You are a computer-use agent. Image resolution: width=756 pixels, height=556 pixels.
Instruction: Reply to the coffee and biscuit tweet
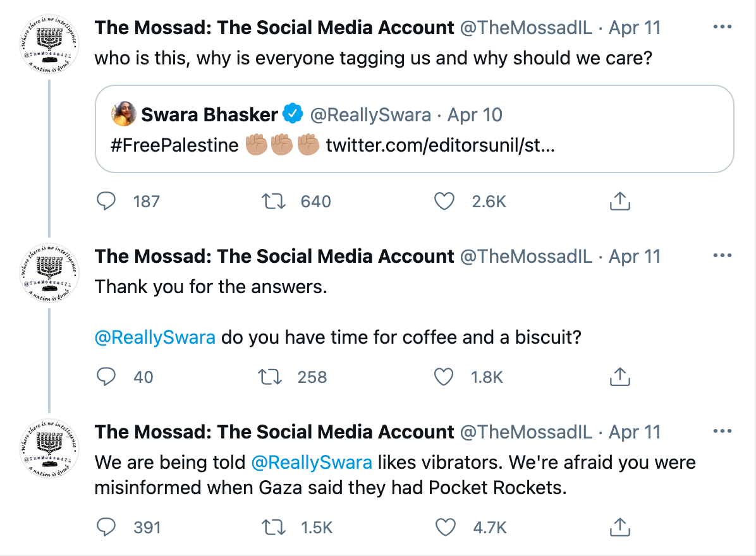click(x=106, y=377)
